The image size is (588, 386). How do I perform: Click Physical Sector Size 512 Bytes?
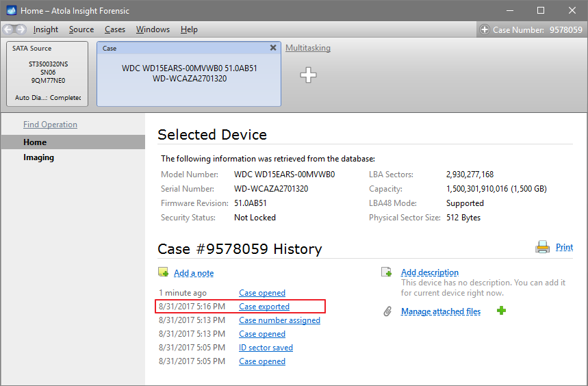(463, 218)
